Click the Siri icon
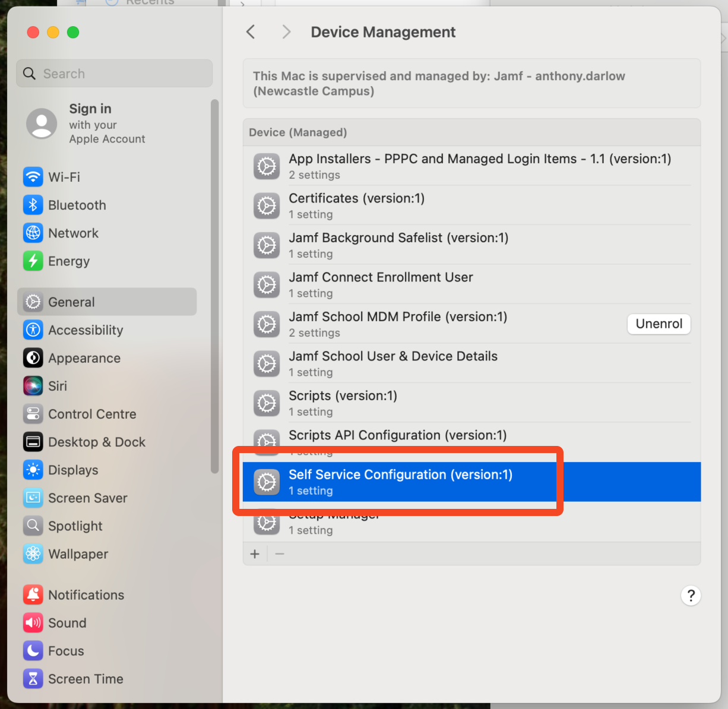This screenshot has width=728, height=709. tap(33, 386)
